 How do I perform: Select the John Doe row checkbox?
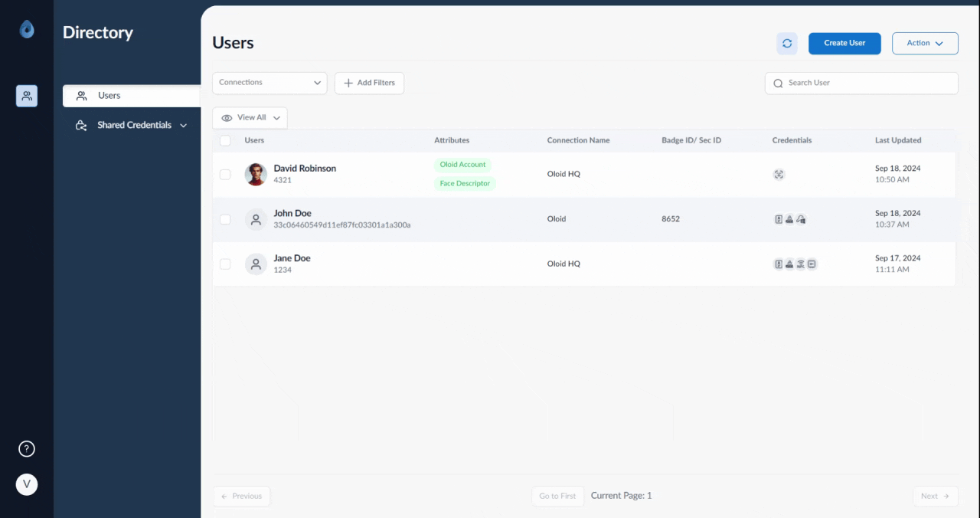[225, 219]
